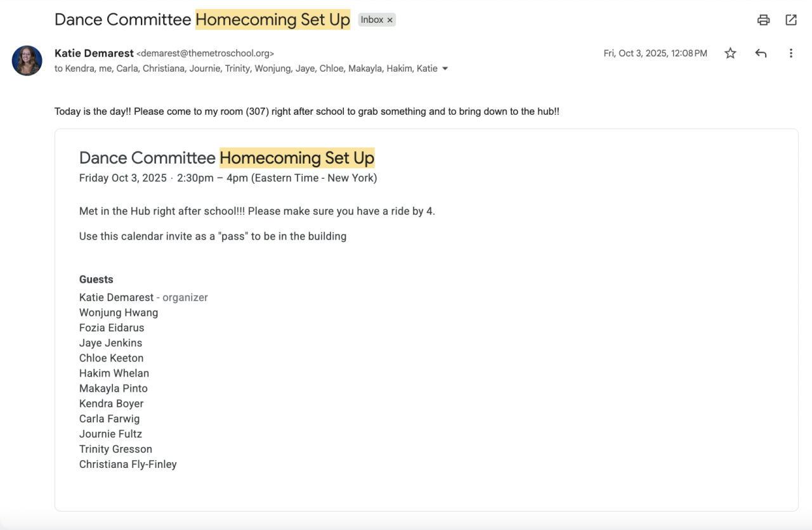Select guest Wonjung Hwang
Viewport: 812px width, 530px height.
pyautogui.click(x=119, y=313)
